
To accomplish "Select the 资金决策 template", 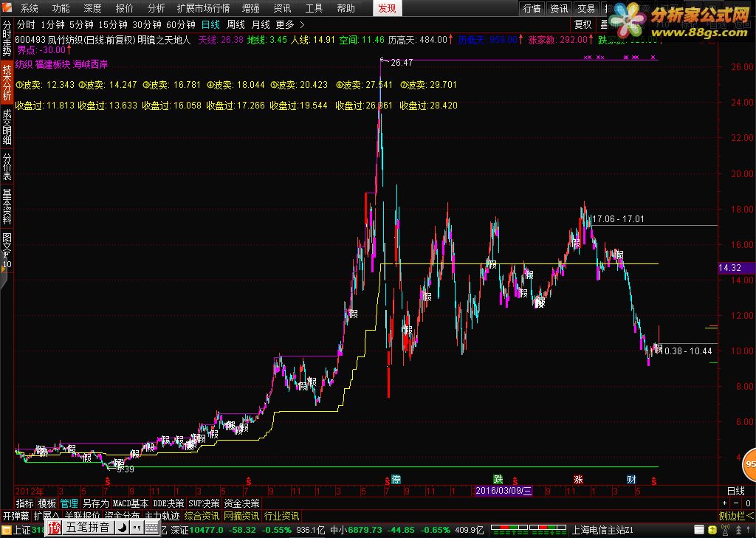I will pyautogui.click(x=241, y=503).
